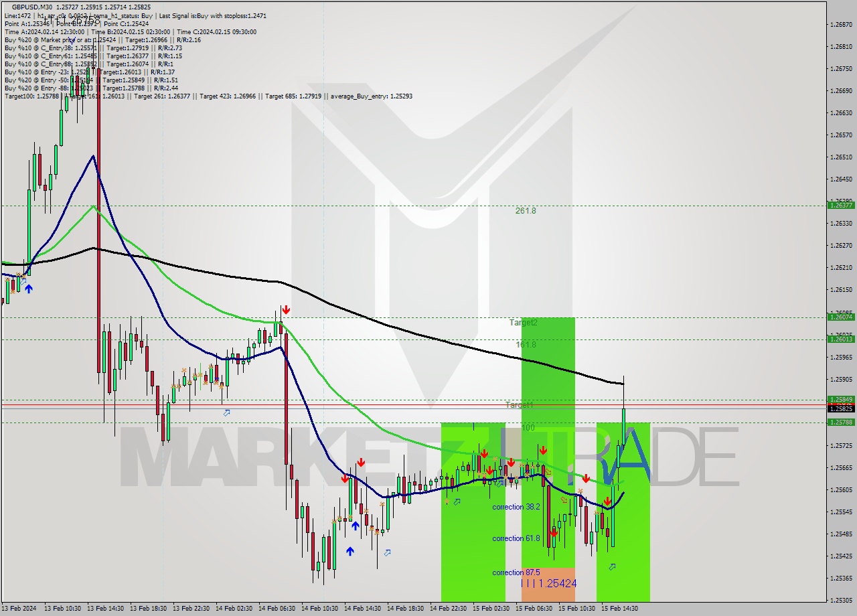The width and height of the screenshot is (857, 616).
Task: Click the '14 Feb 22:30' time label
Action: pos(448,609)
